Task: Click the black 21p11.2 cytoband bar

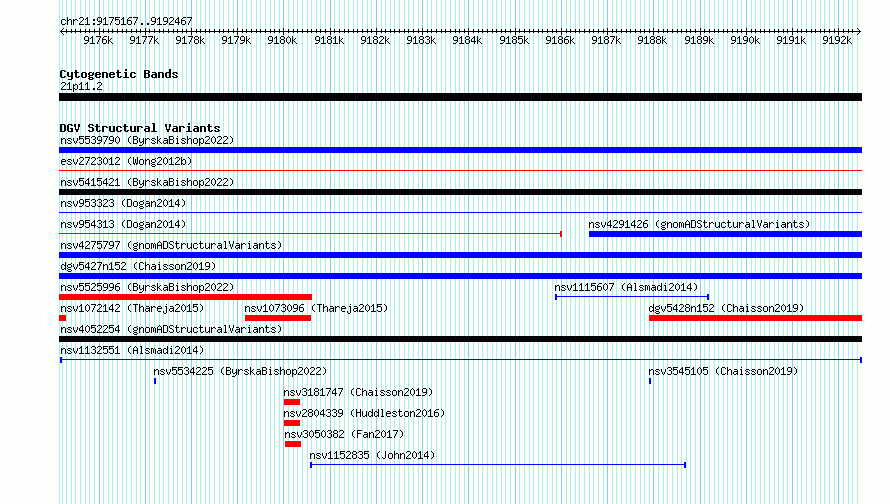Action: pos(460,97)
